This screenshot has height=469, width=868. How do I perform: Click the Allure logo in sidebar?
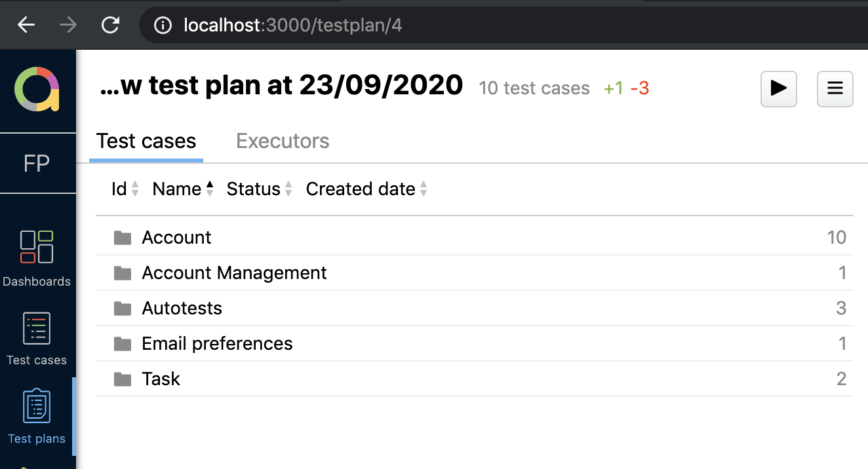coord(37,90)
